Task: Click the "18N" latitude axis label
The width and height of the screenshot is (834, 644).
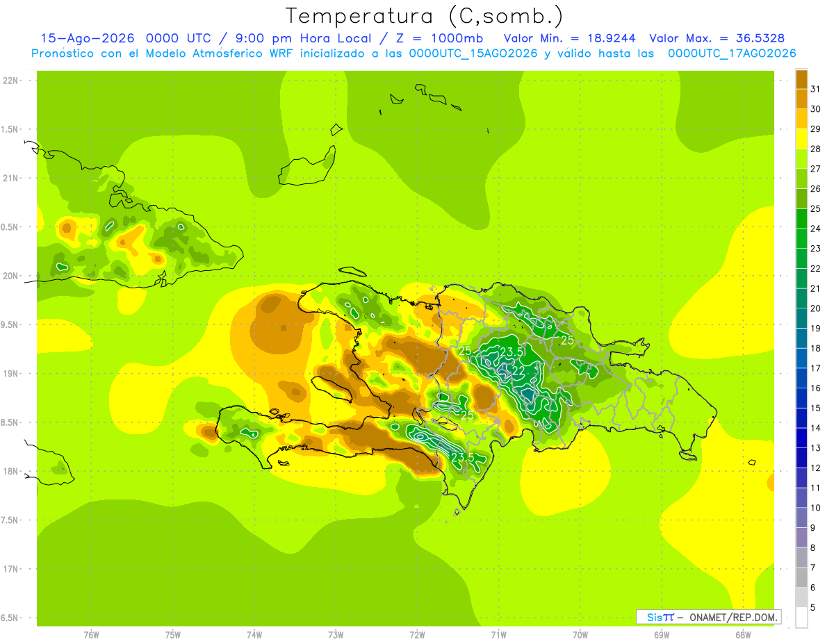Action: coord(10,472)
